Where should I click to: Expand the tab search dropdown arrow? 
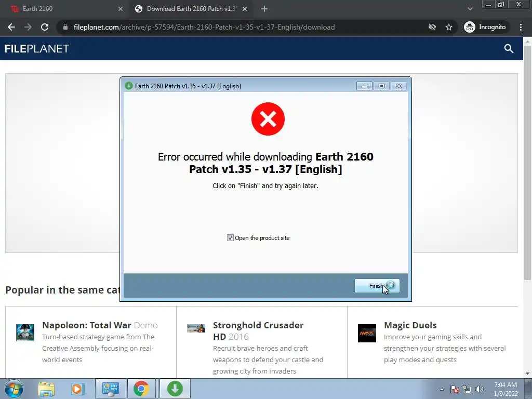coord(470,9)
